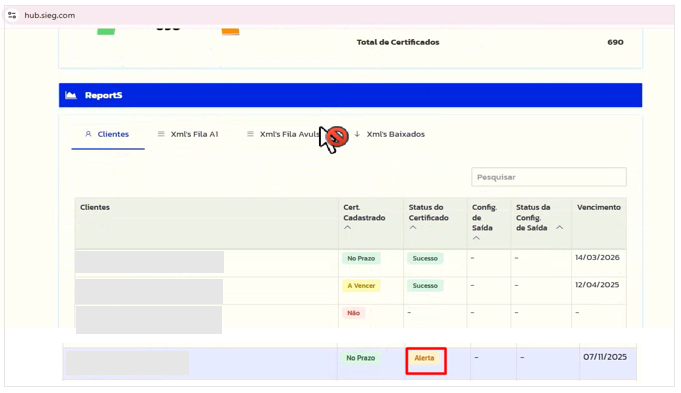The height and width of the screenshot is (393, 681).
Task: Sort by Cert. Cadastrado column arrow
Action: 347,228
